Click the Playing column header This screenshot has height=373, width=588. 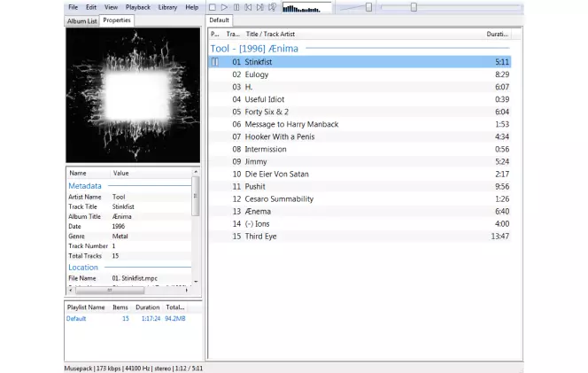pyautogui.click(x=215, y=35)
